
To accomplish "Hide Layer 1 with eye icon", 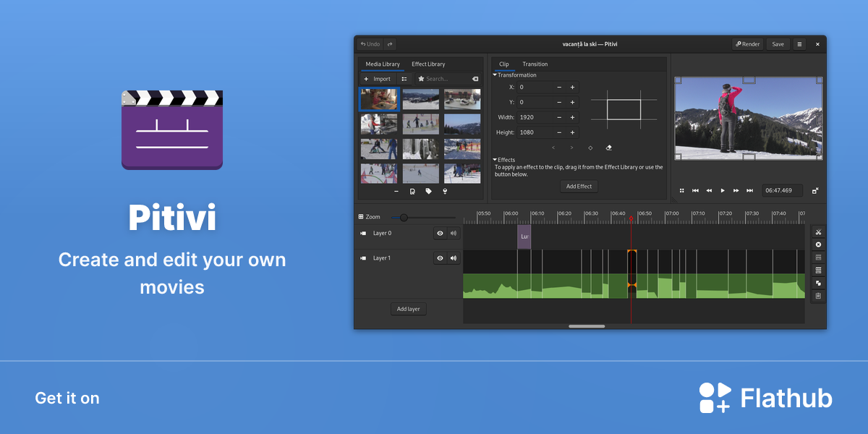I will point(440,258).
